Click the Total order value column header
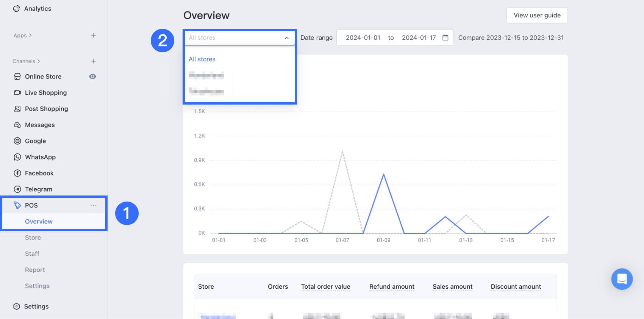This screenshot has width=644, height=319. 325,287
